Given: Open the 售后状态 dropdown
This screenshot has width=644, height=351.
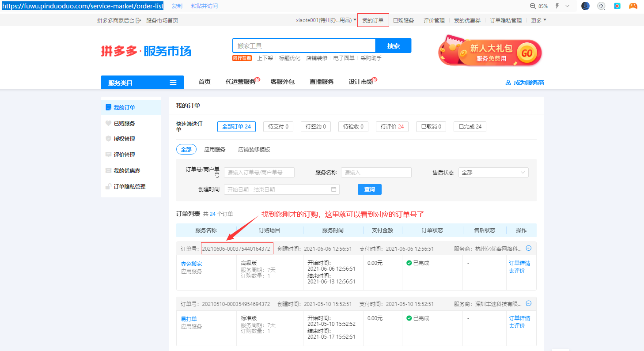Looking at the screenshot, I should coord(493,172).
